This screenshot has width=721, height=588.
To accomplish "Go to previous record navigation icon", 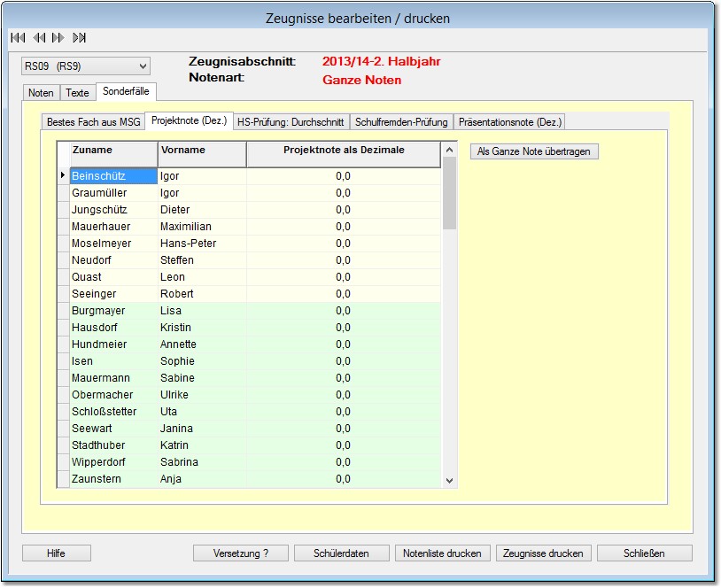I will (x=38, y=38).
